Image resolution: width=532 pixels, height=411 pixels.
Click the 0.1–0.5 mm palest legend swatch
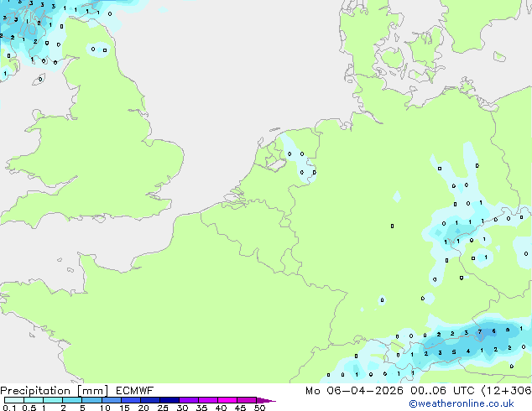click(x=14, y=400)
